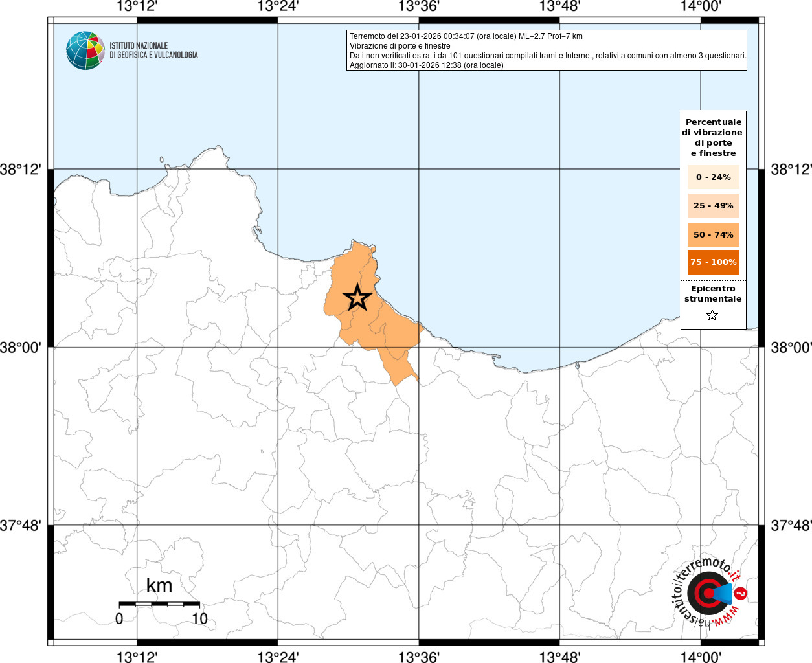Click the INGV globe logo

click(x=85, y=51)
